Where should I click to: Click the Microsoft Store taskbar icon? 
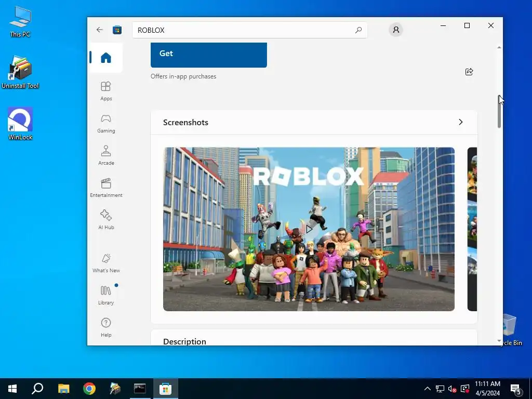click(x=165, y=389)
